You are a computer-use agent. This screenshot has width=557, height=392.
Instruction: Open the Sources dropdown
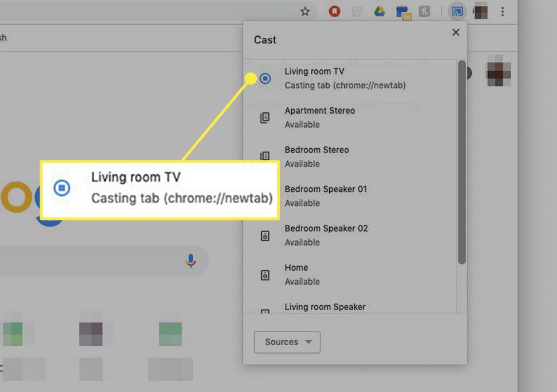tap(287, 342)
